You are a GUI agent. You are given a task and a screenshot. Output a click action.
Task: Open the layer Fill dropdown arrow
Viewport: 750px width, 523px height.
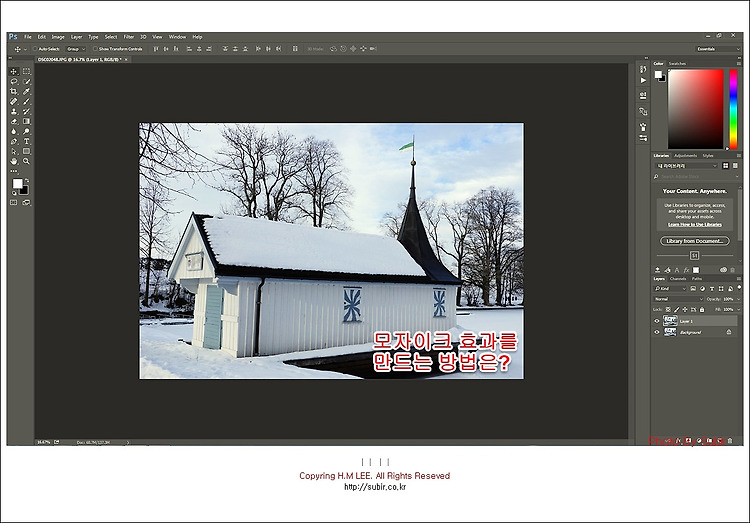click(x=739, y=310)
